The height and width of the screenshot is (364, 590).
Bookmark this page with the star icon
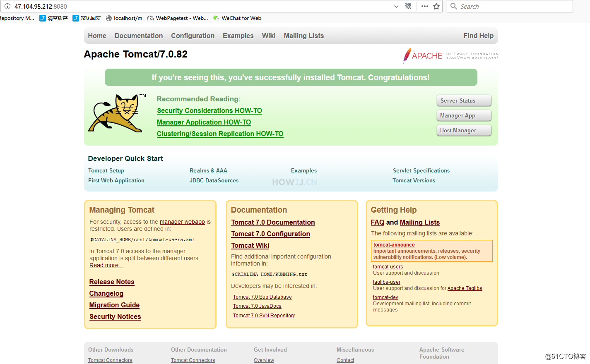(436, 6)
